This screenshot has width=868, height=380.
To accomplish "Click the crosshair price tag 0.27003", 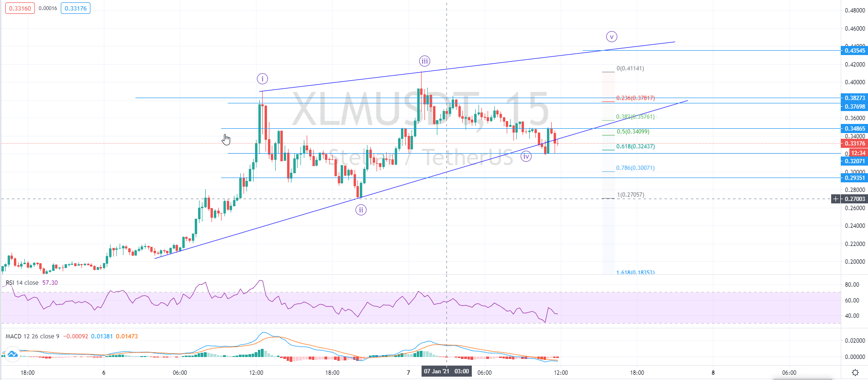I will [x=854, y=199].
